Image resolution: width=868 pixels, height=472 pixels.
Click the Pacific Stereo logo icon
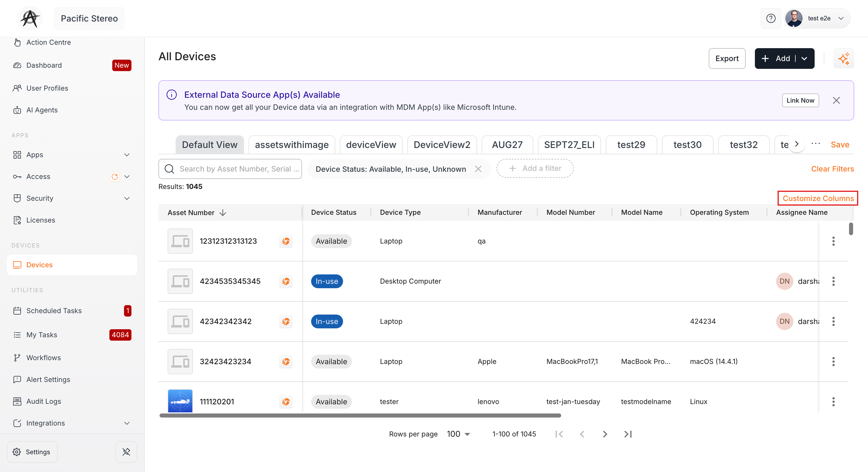pyautogui.click(x=30, y=18)
